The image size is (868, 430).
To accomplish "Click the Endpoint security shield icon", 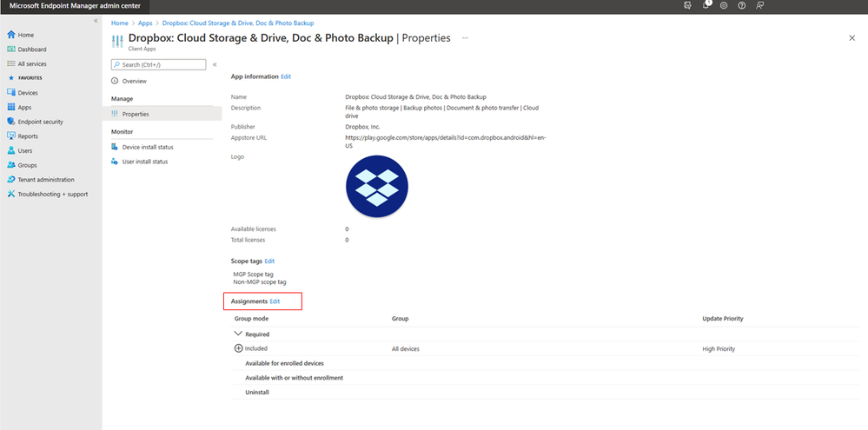I will click(11, 122).
